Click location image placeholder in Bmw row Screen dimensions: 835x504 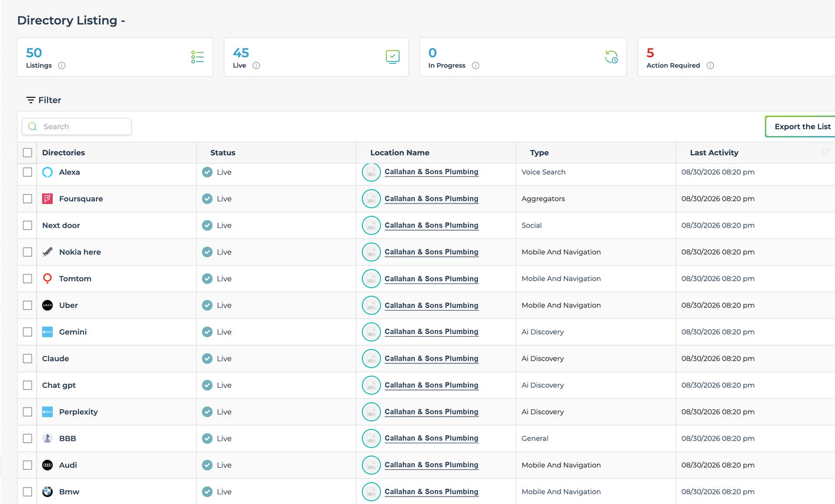click(x=371, y=492)
